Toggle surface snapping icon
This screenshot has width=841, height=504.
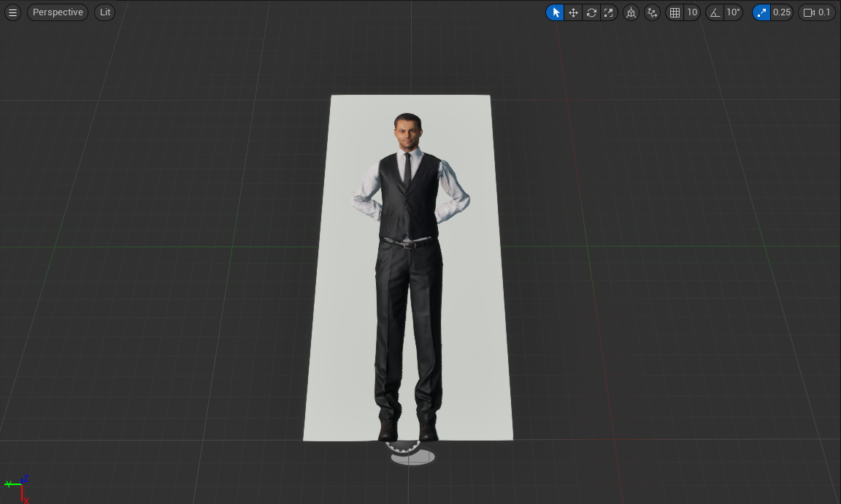(x=653, y=12)
